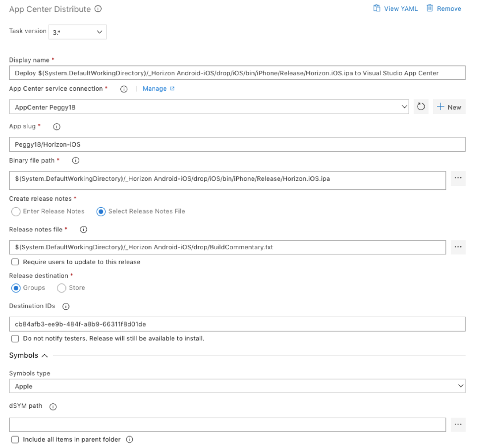The width and height of the screenshot is (489, 448).
Task: Show info for Include all items in parent folder
Action: coord(129,440)
